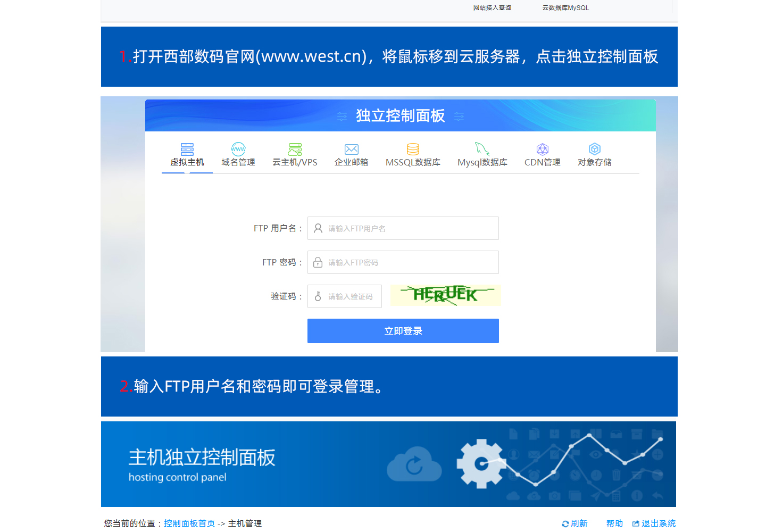Focus the FTP 密码 input field
Viewport: 766px width, 532px height.
click(x=410, y=262)
